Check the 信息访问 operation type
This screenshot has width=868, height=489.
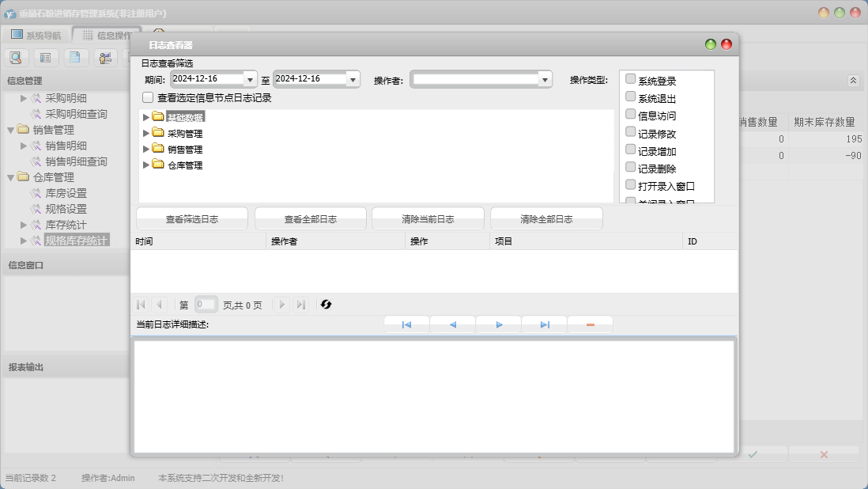pyautogui.click(x=631, y=114)
